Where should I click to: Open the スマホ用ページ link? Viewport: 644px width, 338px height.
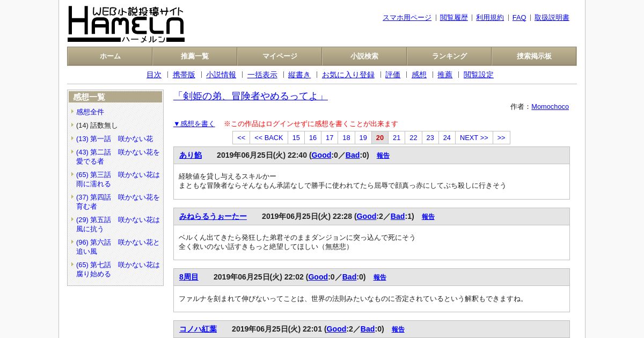click(407, 18)
